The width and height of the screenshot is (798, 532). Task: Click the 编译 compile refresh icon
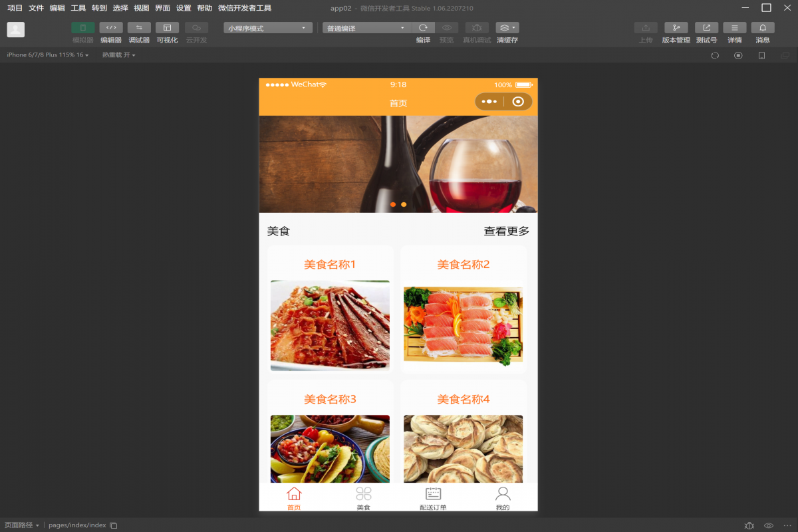coord(423,28)
